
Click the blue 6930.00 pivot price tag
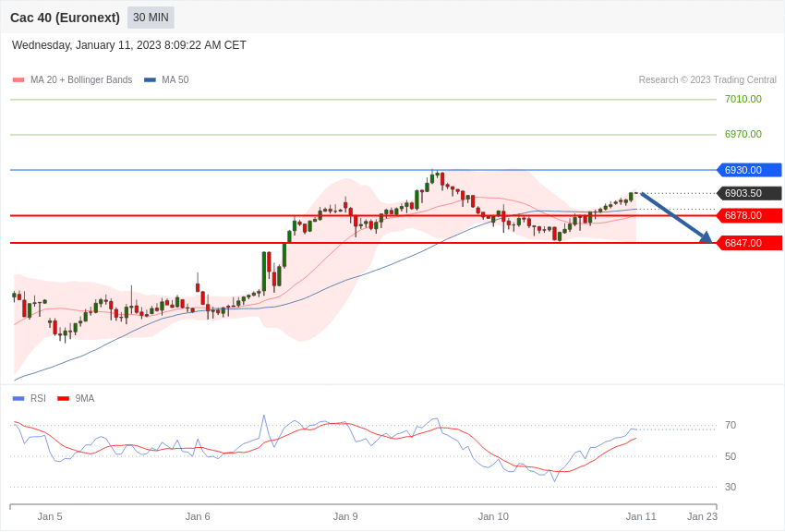(x=750, y=170)
